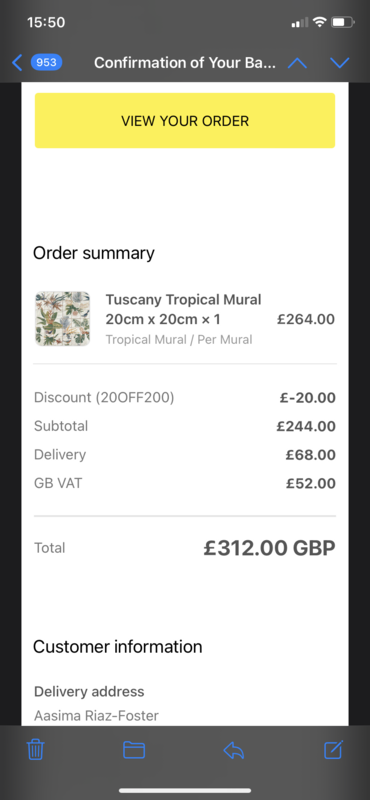Reply using the reply arrow icon
This screenshot has width=370, height=800.
(234, 749)
